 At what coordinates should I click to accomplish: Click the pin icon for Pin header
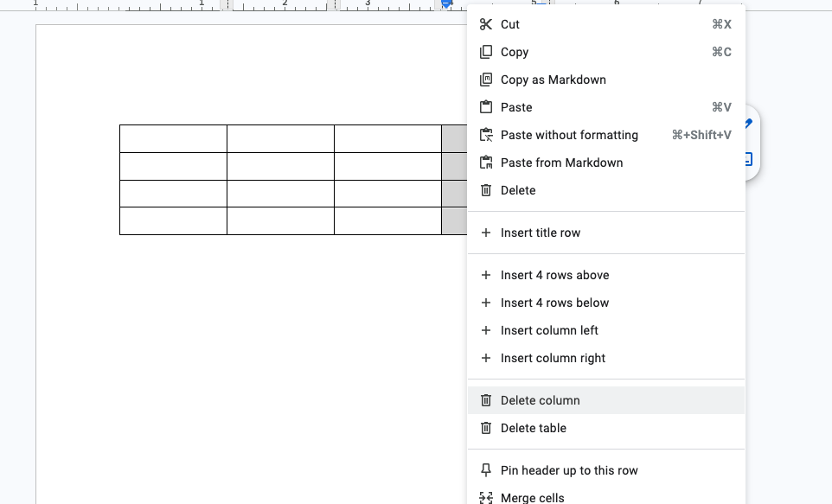click(x=486, y=470)
